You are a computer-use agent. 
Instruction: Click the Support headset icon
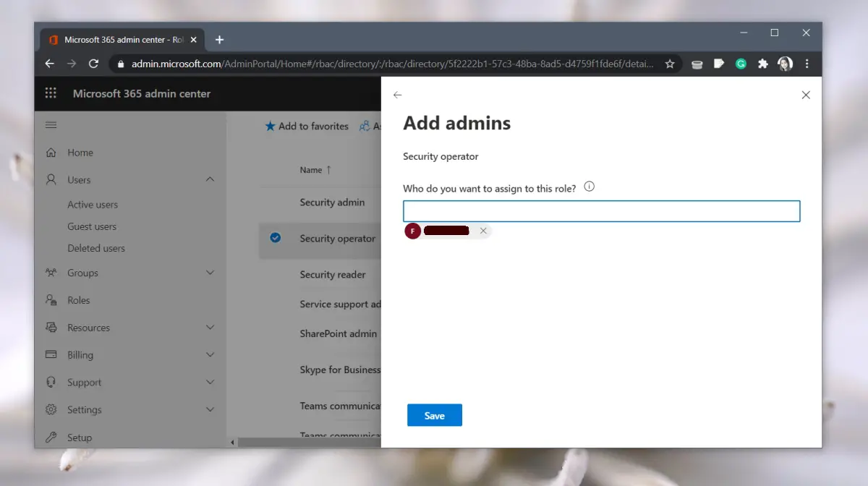51,382
